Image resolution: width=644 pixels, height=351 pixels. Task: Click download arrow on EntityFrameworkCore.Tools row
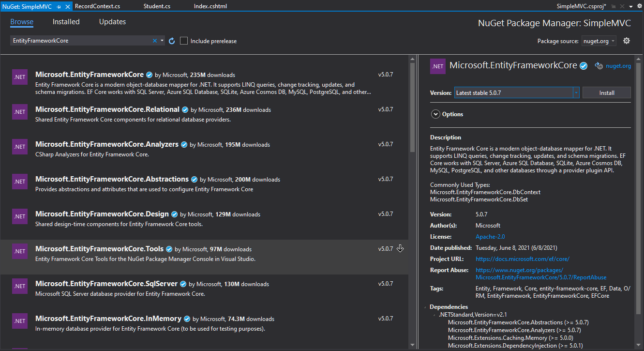(400, 248)
